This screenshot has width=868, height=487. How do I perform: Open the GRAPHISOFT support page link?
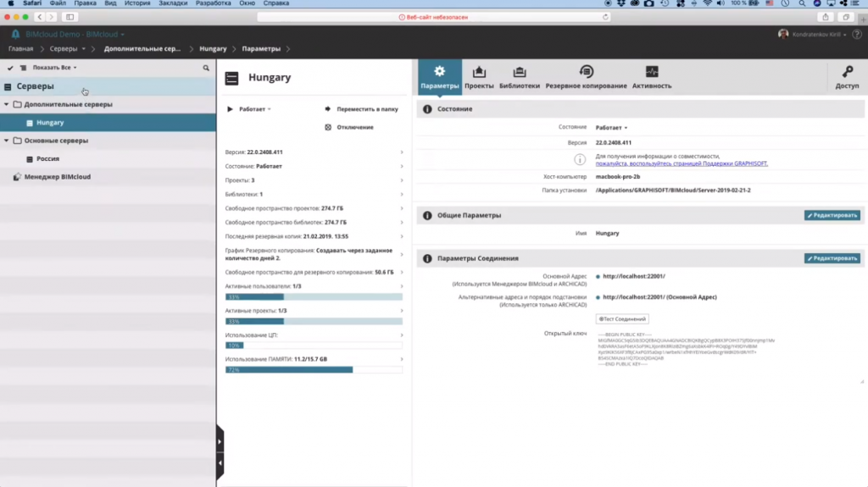point(682,163)
